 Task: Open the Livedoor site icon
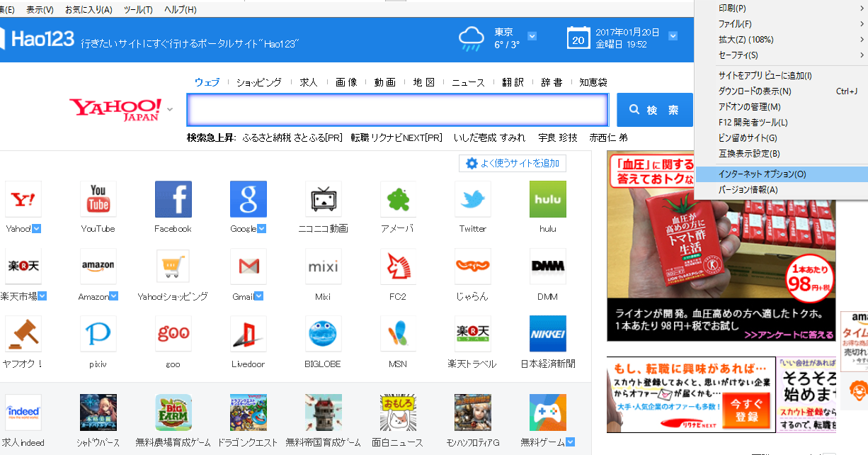tap(249, 334)
